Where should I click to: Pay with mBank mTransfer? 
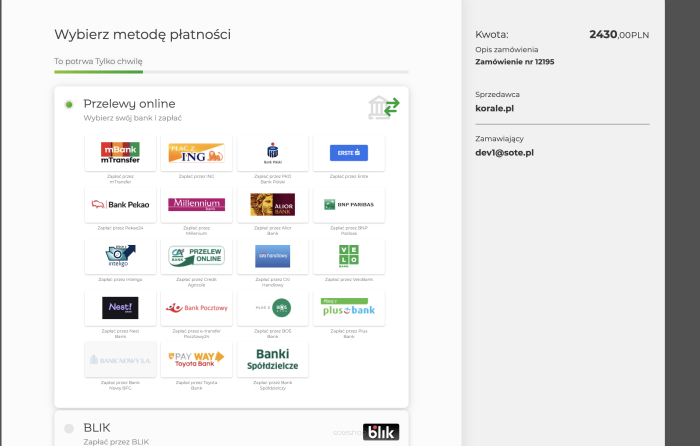120,153
